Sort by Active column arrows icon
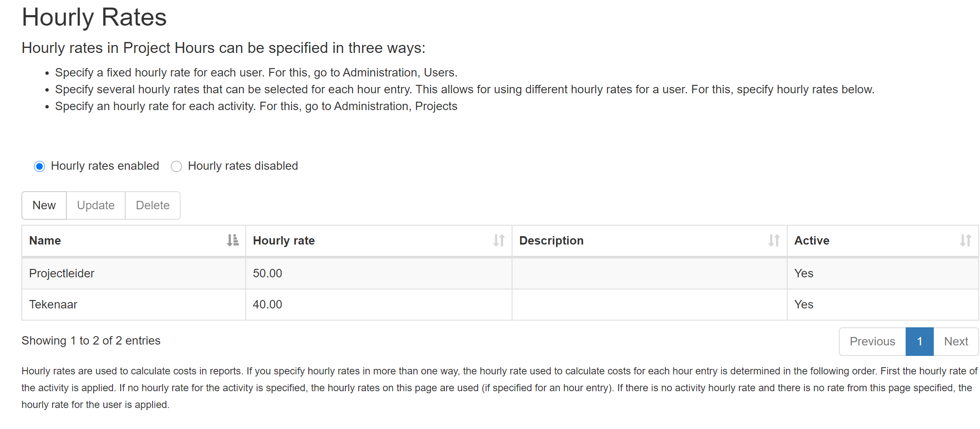 (965, 240)
